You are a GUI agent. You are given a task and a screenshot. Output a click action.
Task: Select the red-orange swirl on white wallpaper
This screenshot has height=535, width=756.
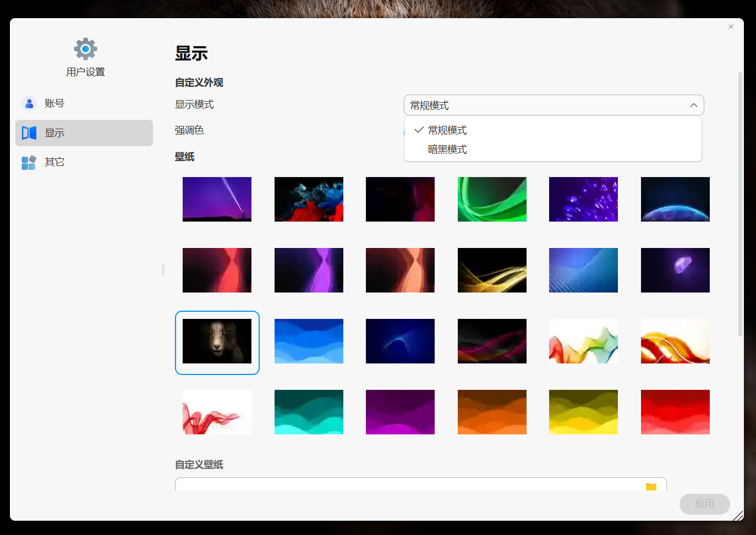675,341
